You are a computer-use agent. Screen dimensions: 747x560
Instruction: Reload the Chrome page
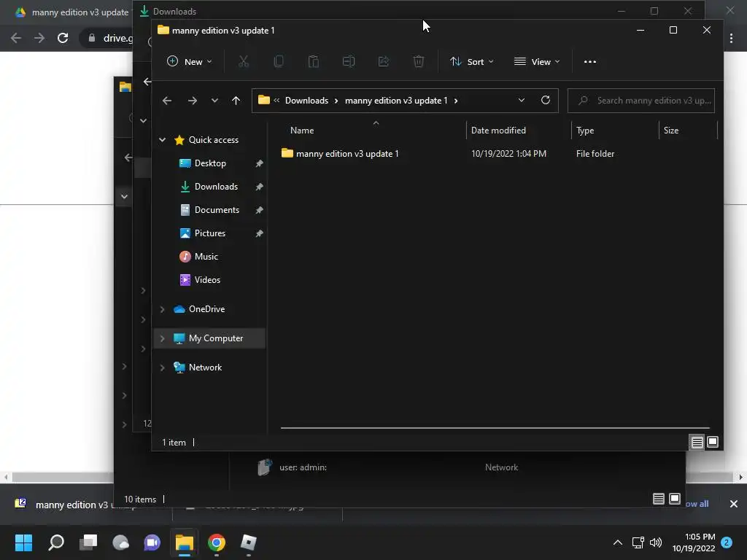tap(63, 38)
